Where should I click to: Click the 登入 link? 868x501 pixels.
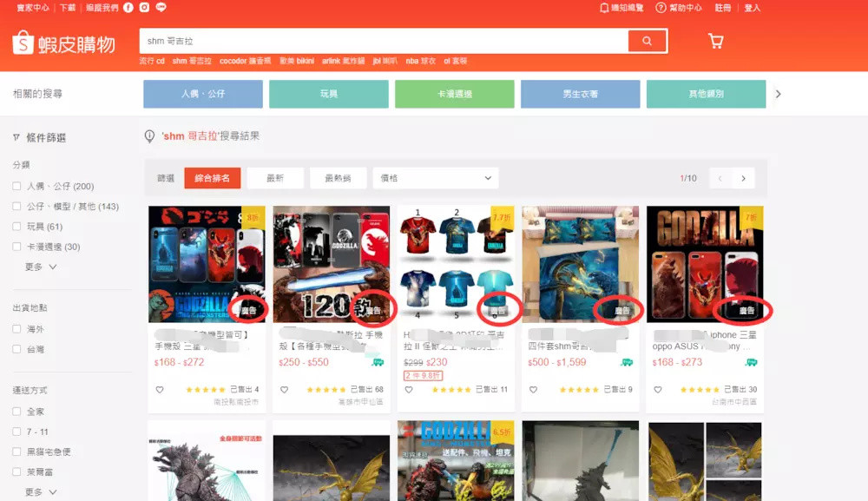[x=753, y=8]
